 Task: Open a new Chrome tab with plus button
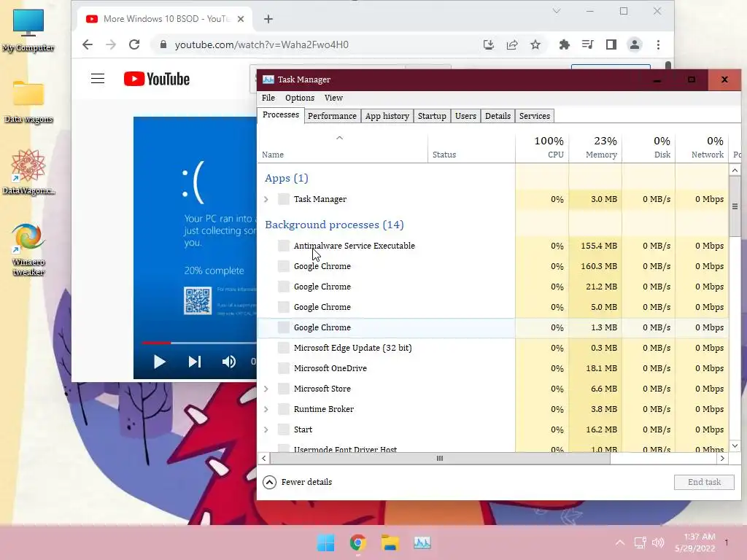(x=268, y=19)
